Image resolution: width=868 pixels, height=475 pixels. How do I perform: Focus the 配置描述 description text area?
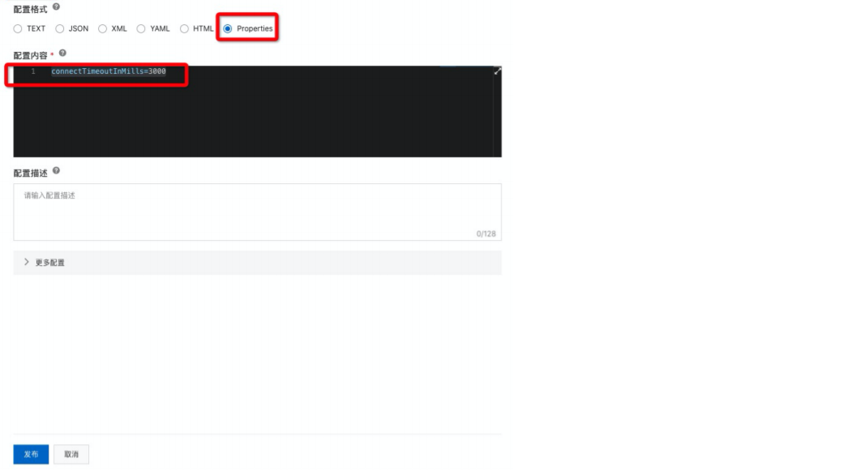pyautogui.click(x=258, y=212)
